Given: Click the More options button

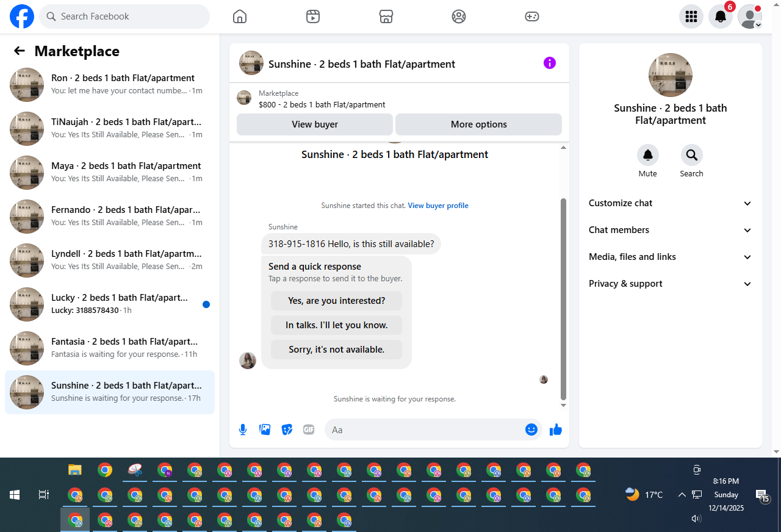Looking at the screenshot, I should 479,124.
